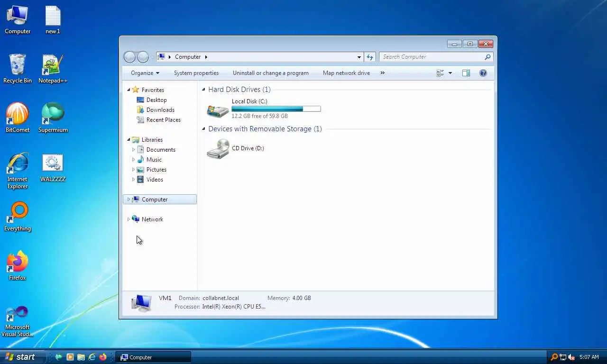Image resolution: width=607 pixels, height=364 pixels.
Task: Open Downloads under Favorites
Action: pyautogui.click(x=160, y=110)
